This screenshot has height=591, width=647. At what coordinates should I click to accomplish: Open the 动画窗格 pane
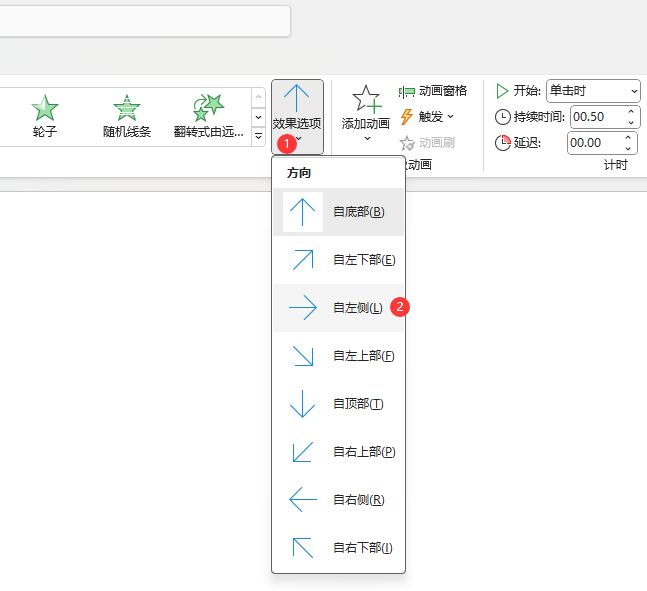433,91
